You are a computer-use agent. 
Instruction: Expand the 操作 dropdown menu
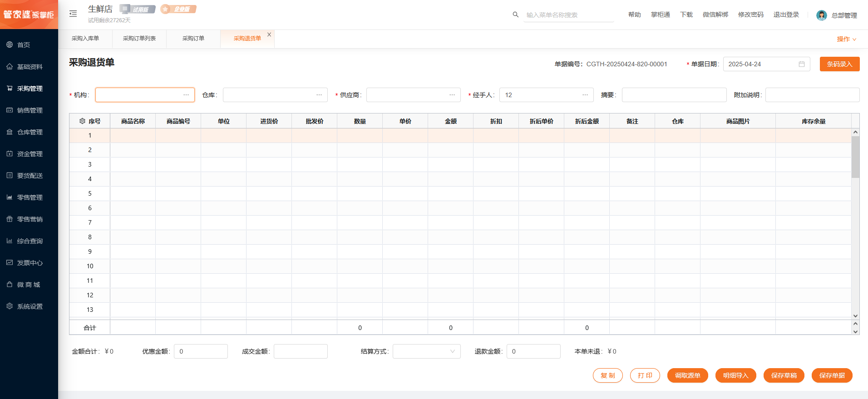846,39
